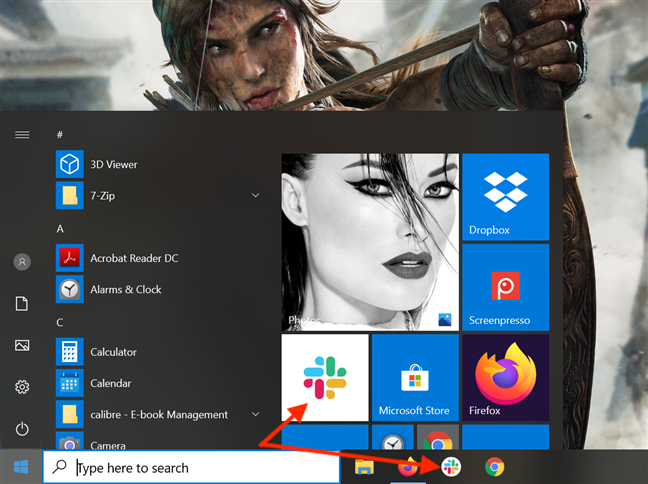Click the C section letter header
Image resolution: width=648 pixels, height=484 pixels.
pyautogui.click(x=60, y=322)
